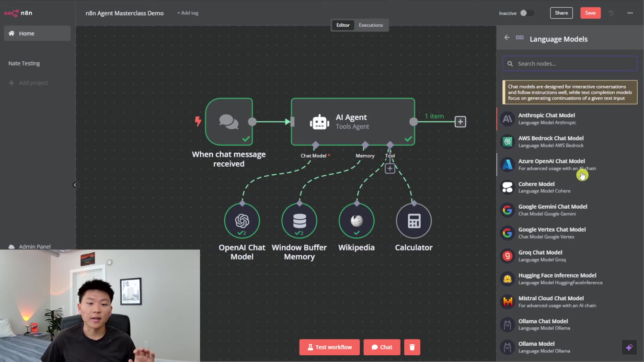This screenshot has height=362, width=644.
Task: Click the Search nodes field
Action: (570, 64)
